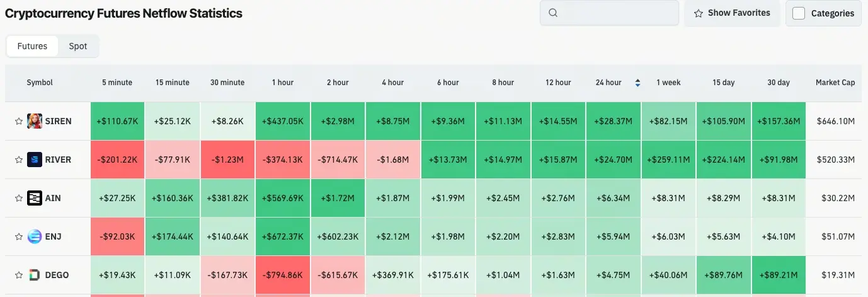Click the SIREN coin logo
This screenshot has height=297, width=868.
[x=35, y=121]
